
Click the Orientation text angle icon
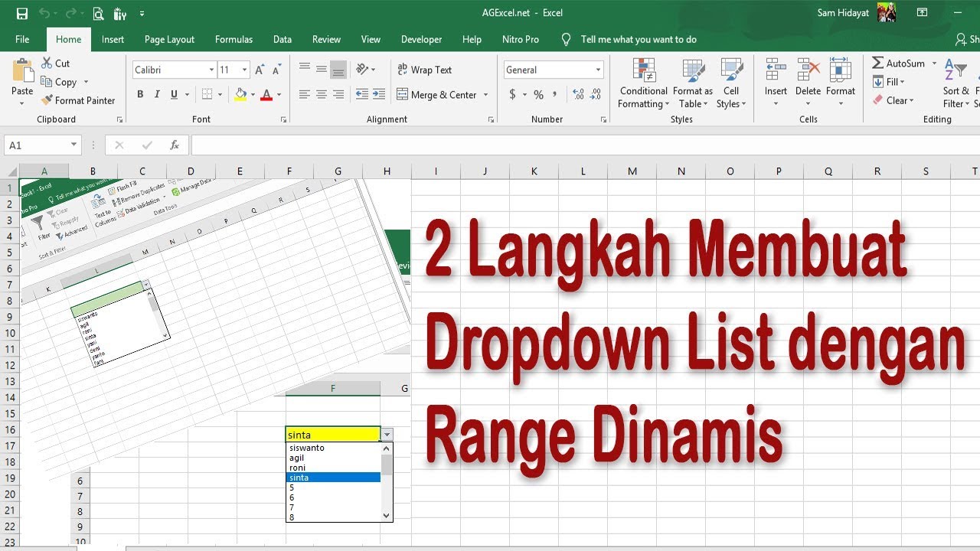tap(364, 70)
